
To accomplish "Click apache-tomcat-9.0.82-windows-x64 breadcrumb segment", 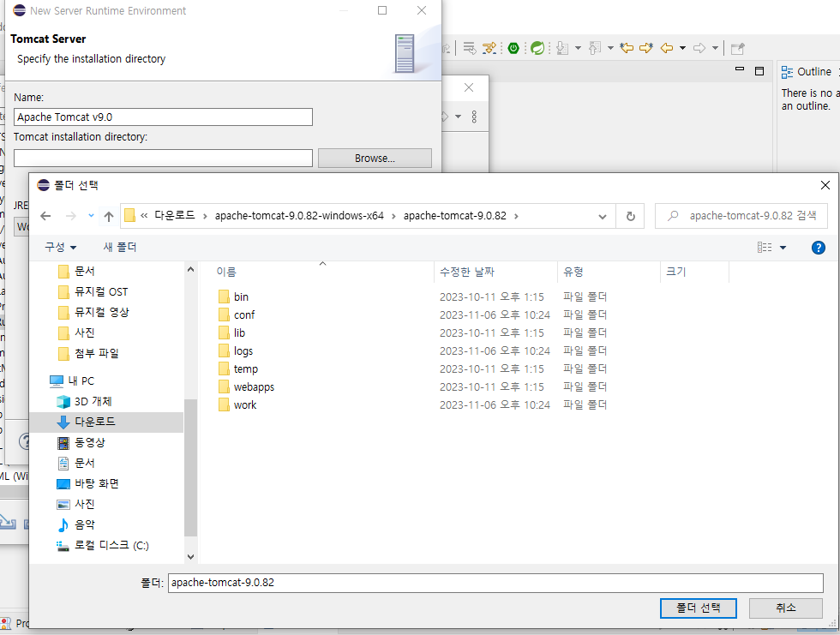I will (299, 216).
